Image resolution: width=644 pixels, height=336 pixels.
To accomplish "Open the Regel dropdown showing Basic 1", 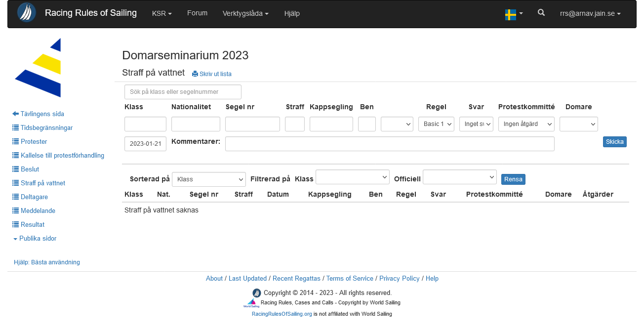I will [x=436, y=124].
